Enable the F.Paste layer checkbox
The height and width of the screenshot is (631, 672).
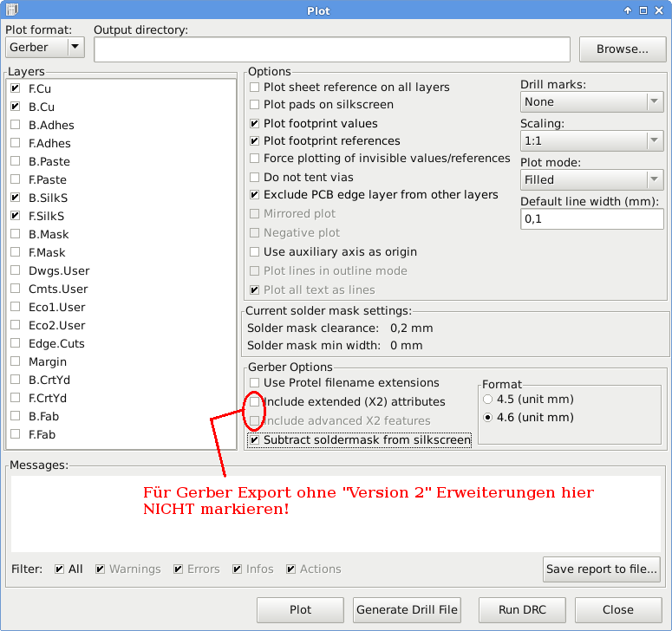point(16,179)
